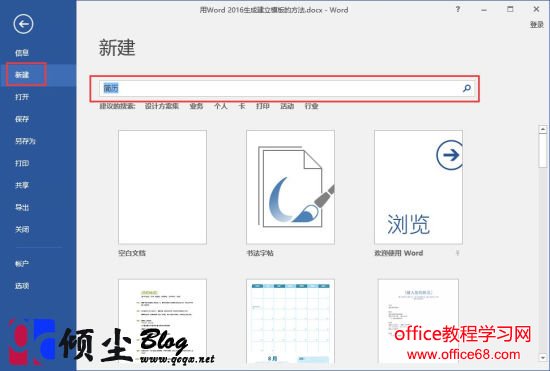
Task: Choose 另存为 in the sidebar
Action: [25, 141]
